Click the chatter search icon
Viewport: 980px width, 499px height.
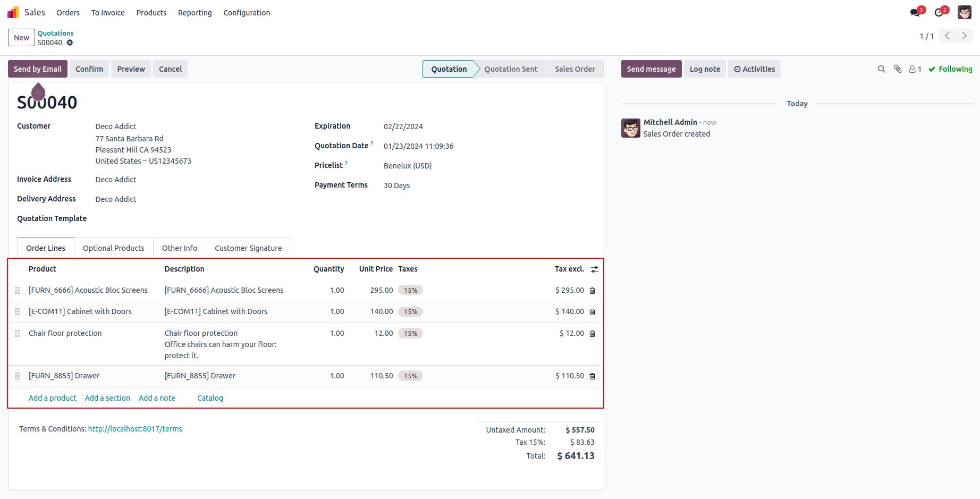tap(881, 69)
